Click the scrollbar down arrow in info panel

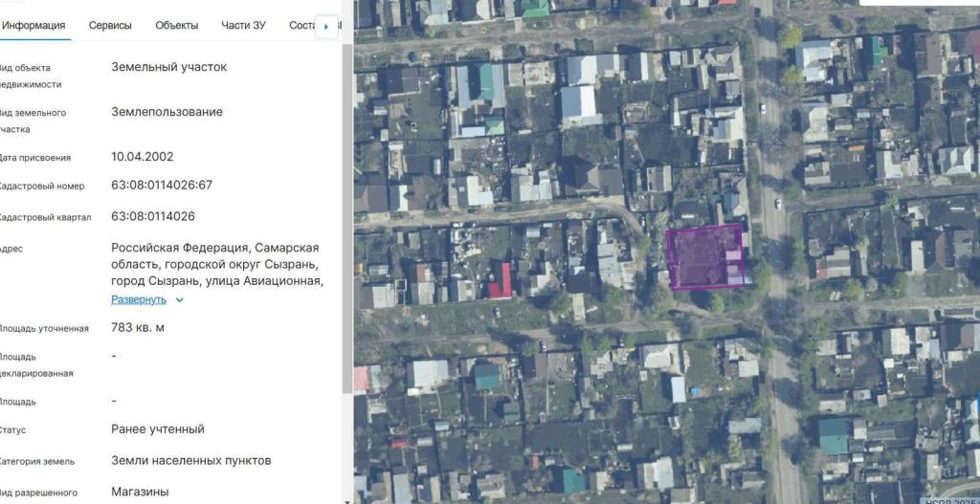tap(346, 498)
